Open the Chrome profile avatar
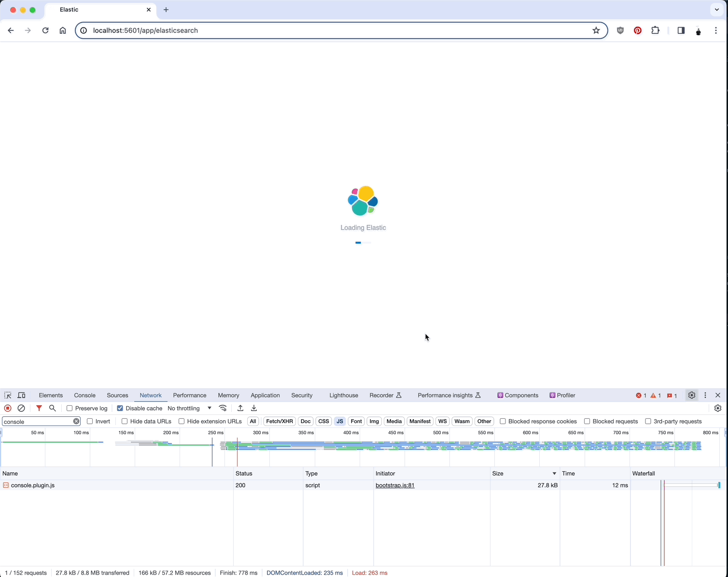728x577 pixels. coord(699,30)
